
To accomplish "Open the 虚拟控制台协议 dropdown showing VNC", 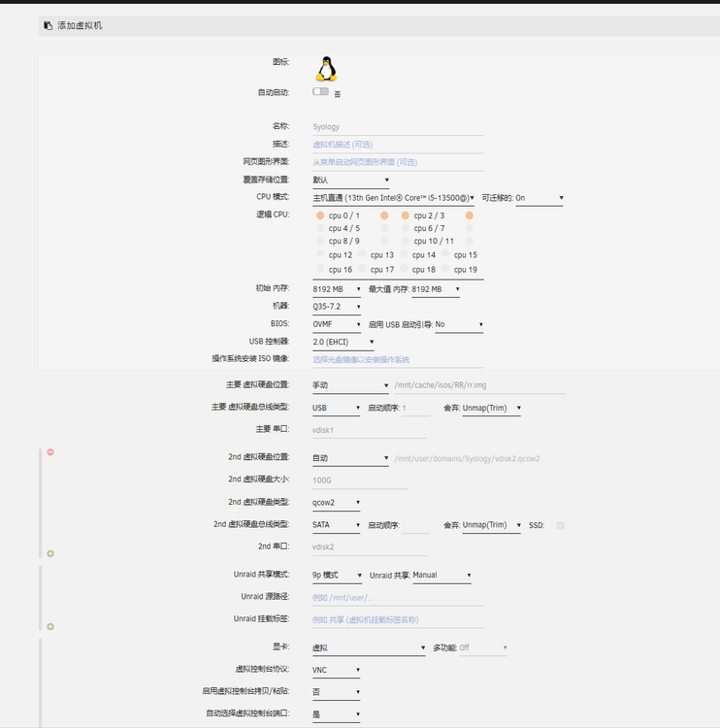I will click(337, 671).
